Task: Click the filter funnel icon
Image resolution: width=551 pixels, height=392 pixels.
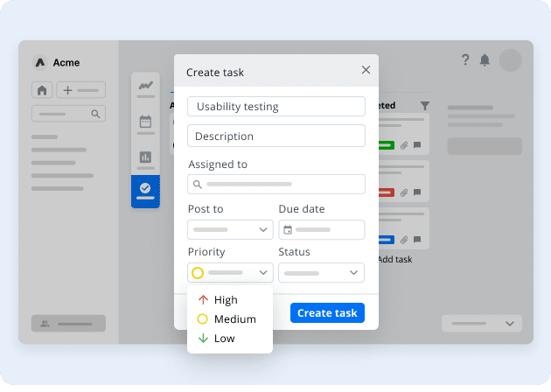Action: coord(425,106)
